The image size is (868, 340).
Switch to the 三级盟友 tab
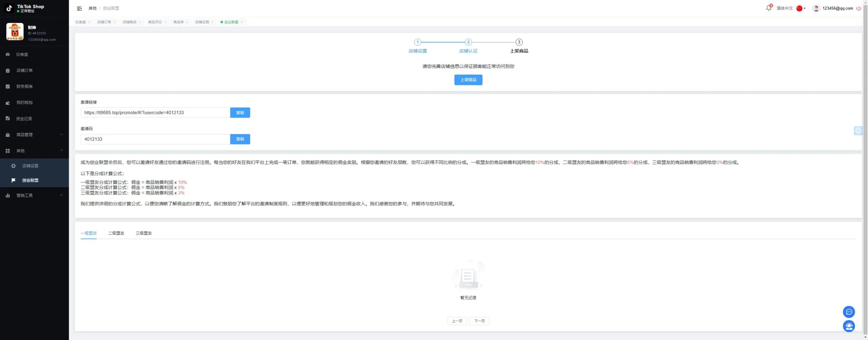coord(144,233)
